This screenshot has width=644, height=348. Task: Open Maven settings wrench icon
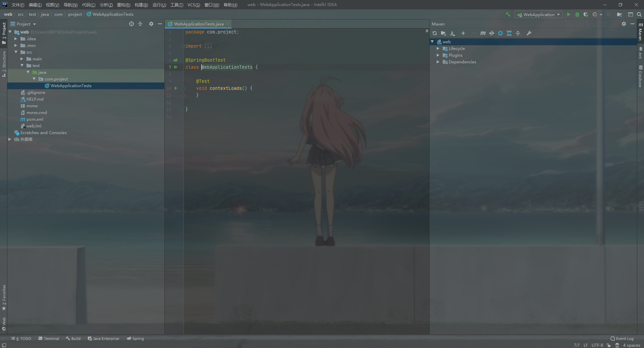coord(529,33)
